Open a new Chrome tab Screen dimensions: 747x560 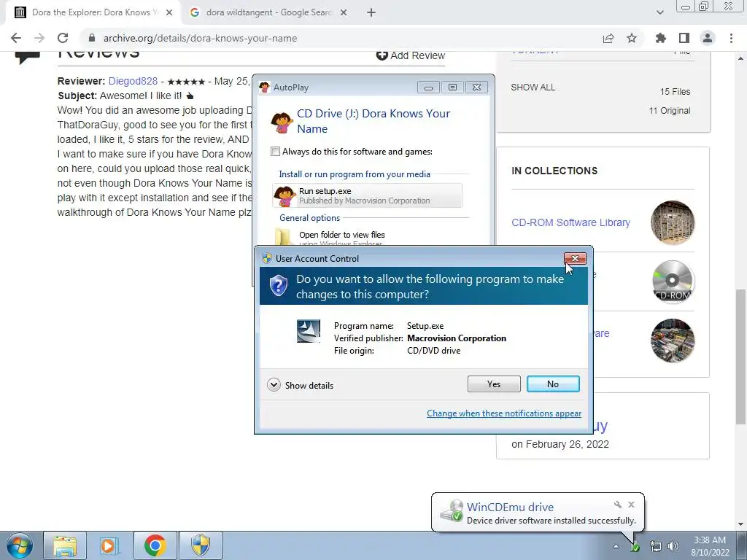click(371, 13)
